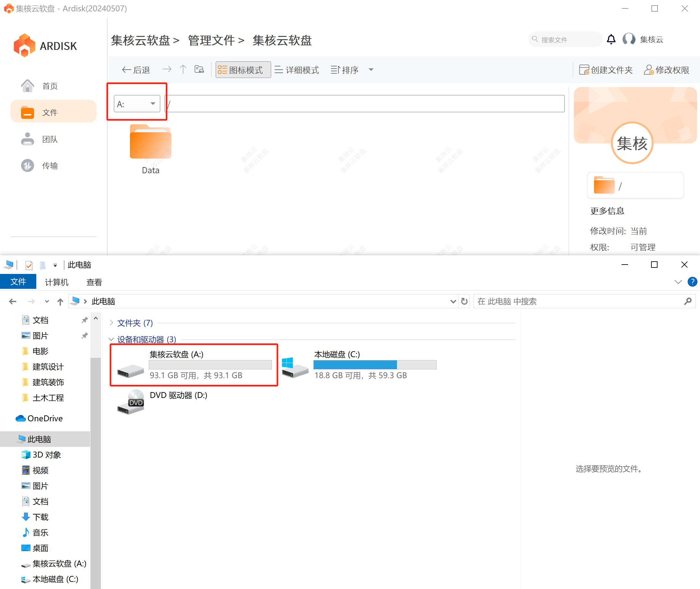The image size is (700, 589).
Task: Open the 计算机 ribbon tab in Explorer
Action: coord(56,282)
